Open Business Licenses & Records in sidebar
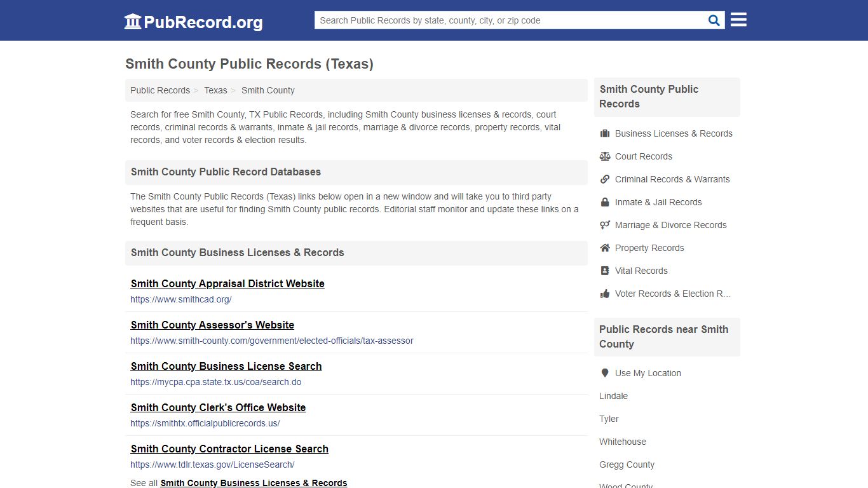 (674, 133)
